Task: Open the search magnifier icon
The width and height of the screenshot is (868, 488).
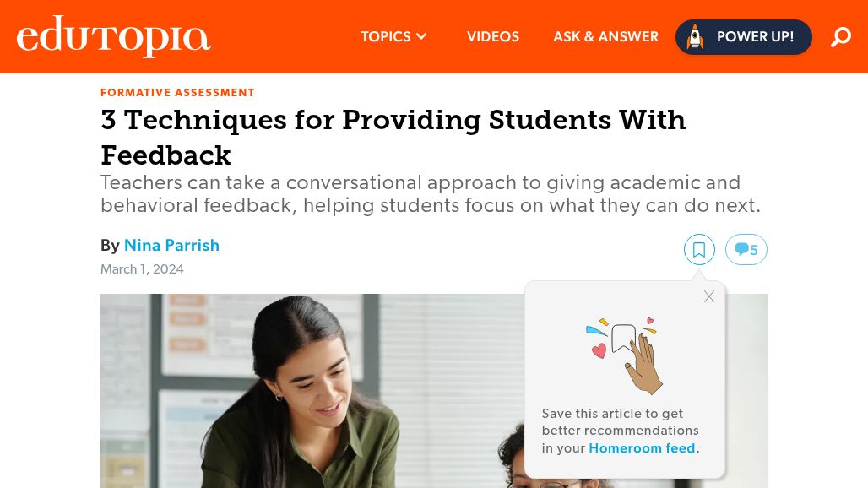Action: (840, 37)
